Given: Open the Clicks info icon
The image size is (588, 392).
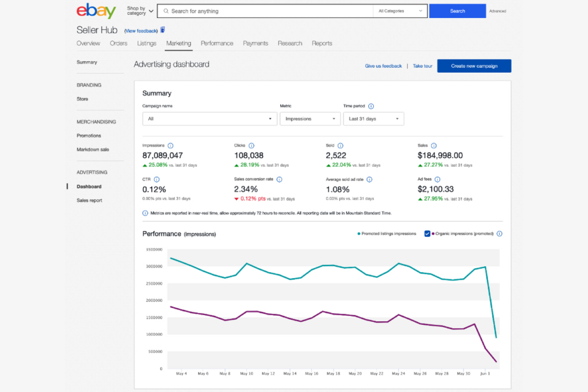Looking at the screenshot, I should tap(251, 146).
